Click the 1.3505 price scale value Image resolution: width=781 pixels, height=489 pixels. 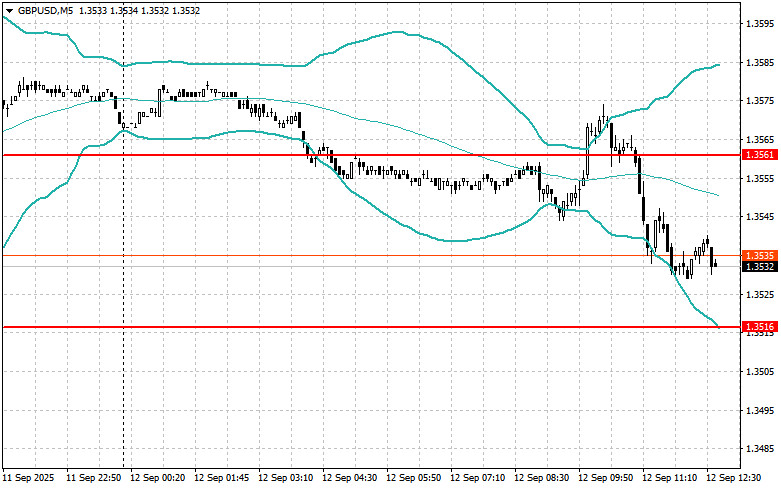pyautogui.click(x=760, y=371)
